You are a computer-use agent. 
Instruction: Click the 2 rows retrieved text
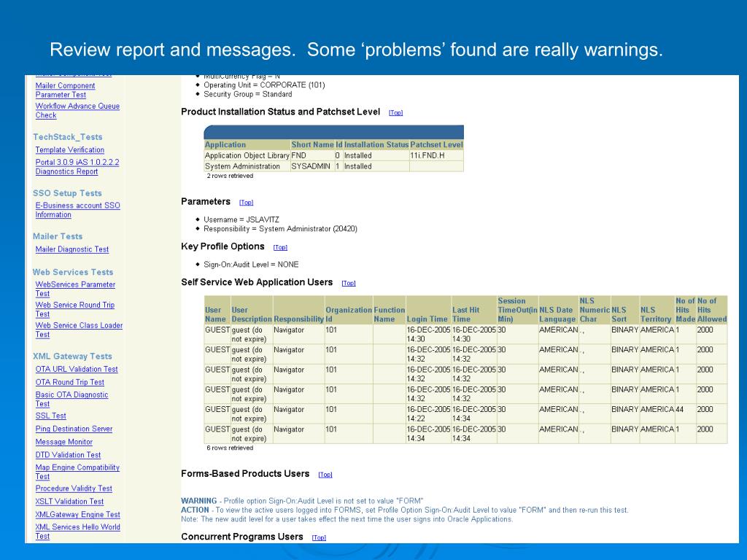tap(230, 176)
